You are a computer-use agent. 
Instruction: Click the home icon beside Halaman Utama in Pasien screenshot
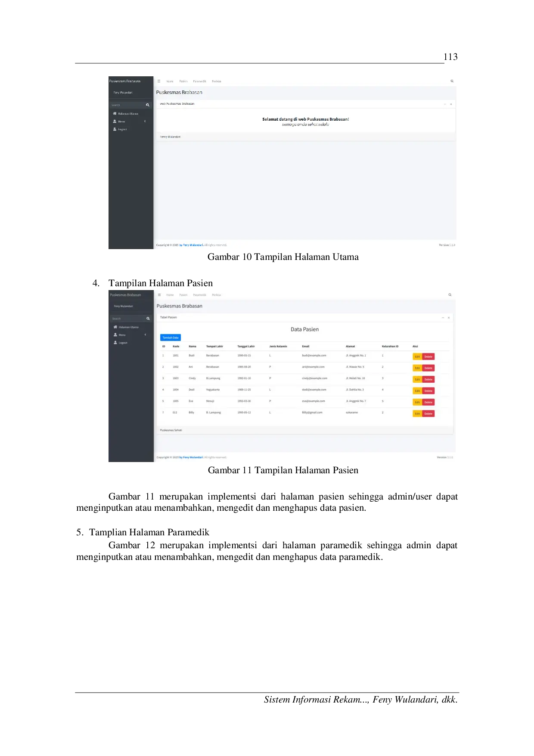click(115, 327)
